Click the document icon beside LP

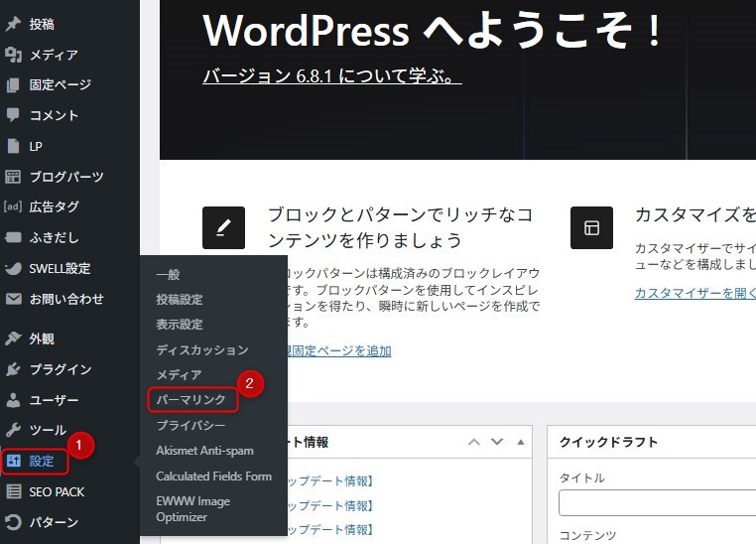[13, 146]
